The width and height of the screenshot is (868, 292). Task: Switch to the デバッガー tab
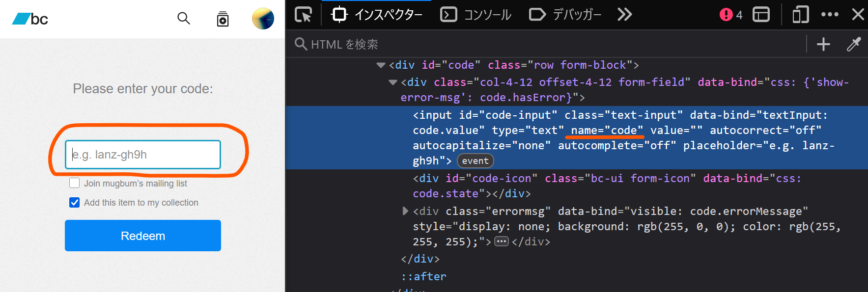coord(565,15)
